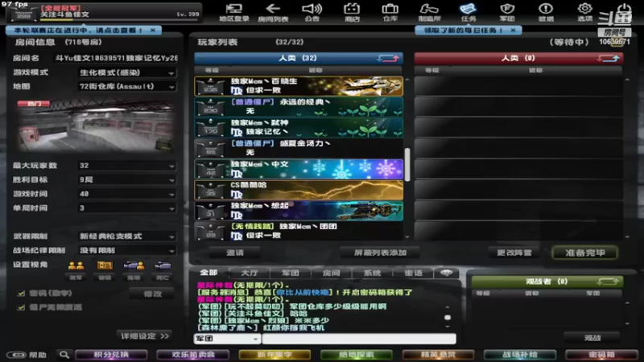Open the 新年集字 event button
This screenshot has width=644, height=362.
(x=275, y=355)
